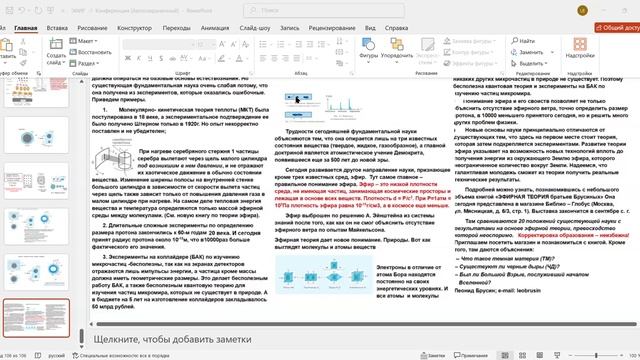Image resolution: width=640 pixels, height=360 pixels.
Task: Switch to the Переходы tab
Action: tap(176, 28)
